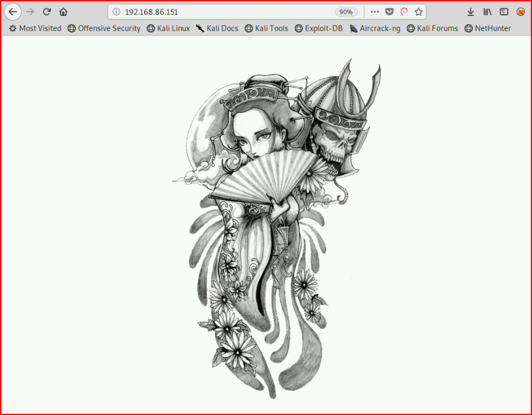
Task: Toggle the sidebar view icon
Action: tap(504, 12)
